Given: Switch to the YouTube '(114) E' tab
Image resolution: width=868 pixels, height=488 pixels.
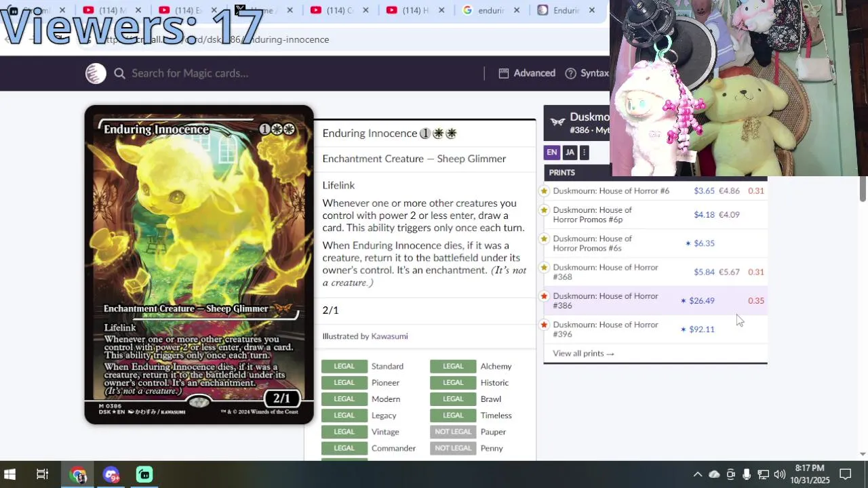Looking at the screenshot, I should [187, 10].
